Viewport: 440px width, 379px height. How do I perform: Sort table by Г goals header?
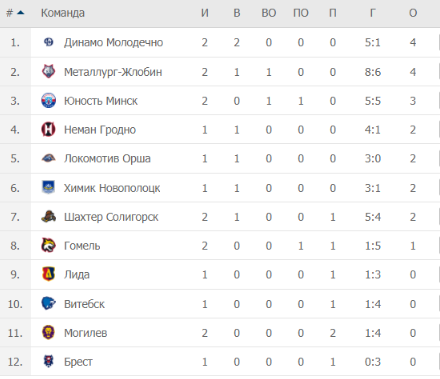point(373,13)
